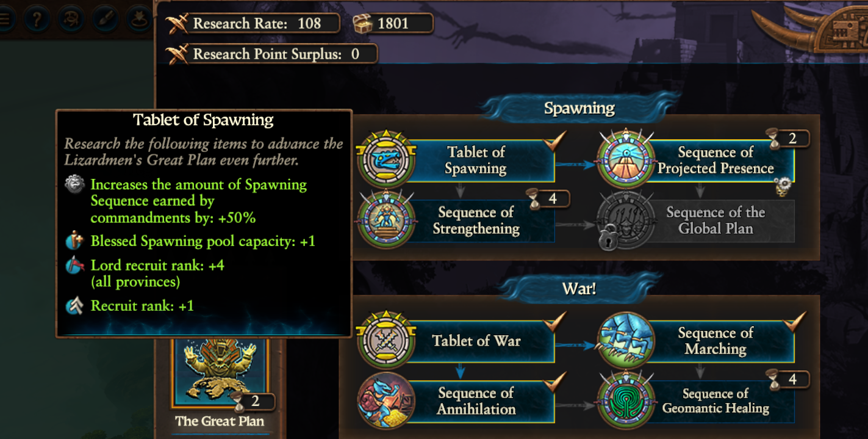Viewport: 868px width, 439px height.
Task: Click the Spawning category header
Action: click(x=579, y=109)
